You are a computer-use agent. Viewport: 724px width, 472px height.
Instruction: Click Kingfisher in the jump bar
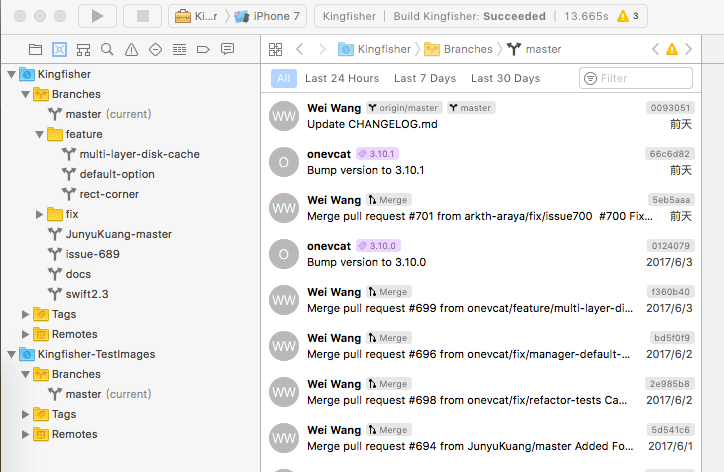374,49
